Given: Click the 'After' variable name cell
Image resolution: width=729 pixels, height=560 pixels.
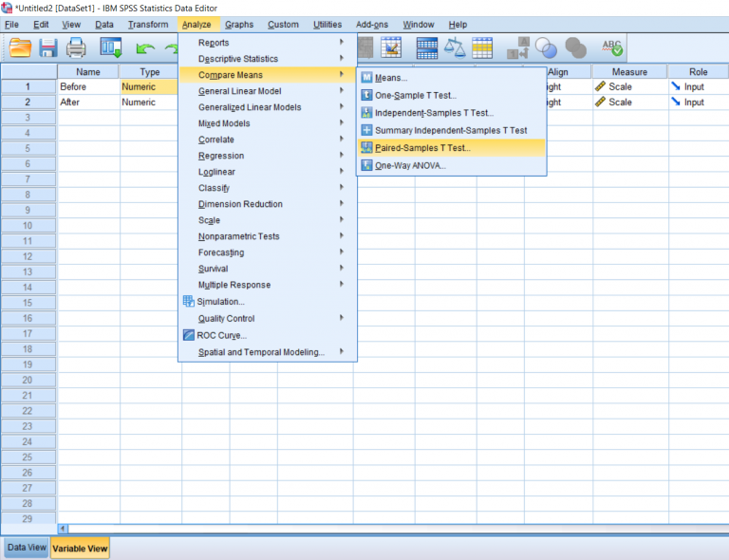Looking at the screenshot, I should pyautogui.click(x=88, y=102).
